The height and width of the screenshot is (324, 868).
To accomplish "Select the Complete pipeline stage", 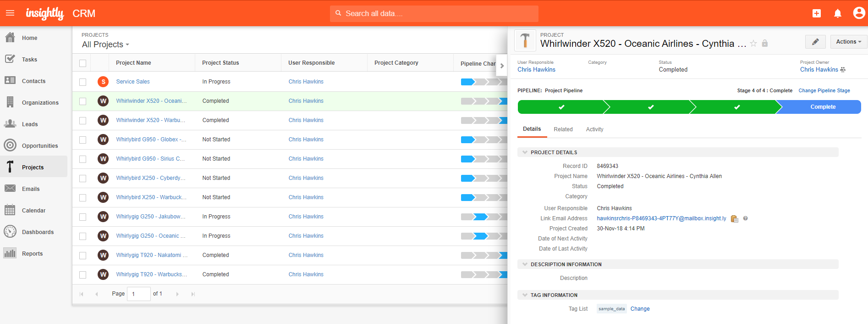I will (x=819, y=107).
